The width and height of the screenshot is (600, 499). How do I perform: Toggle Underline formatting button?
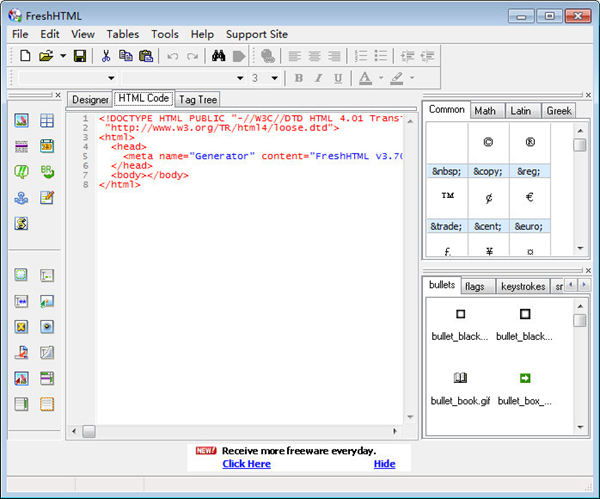(338, 78)
